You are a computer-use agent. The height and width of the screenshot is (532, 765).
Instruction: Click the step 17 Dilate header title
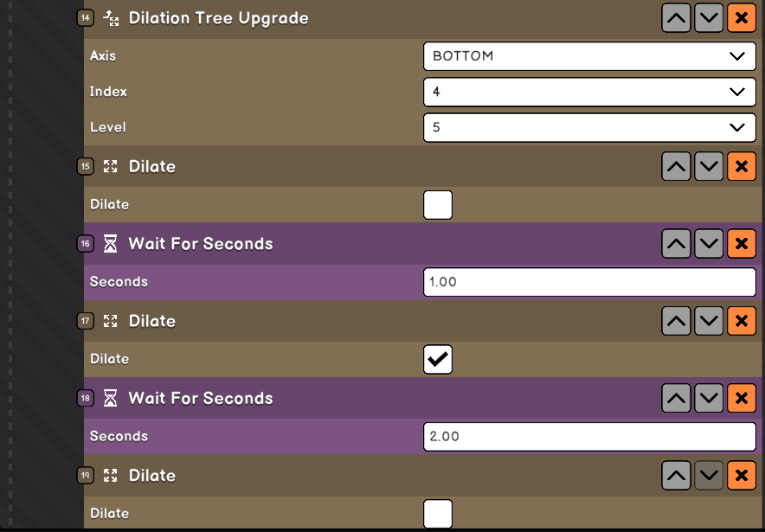[x=152, y=321]
